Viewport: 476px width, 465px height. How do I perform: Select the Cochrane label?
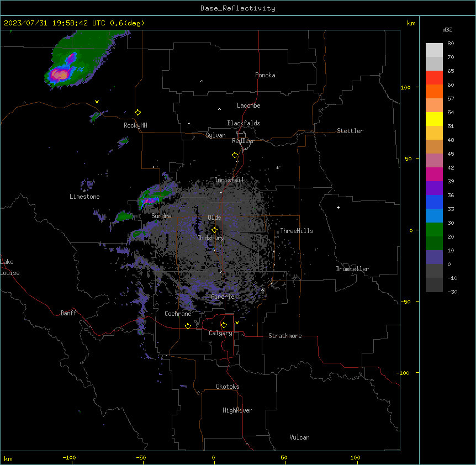[178, 314]
